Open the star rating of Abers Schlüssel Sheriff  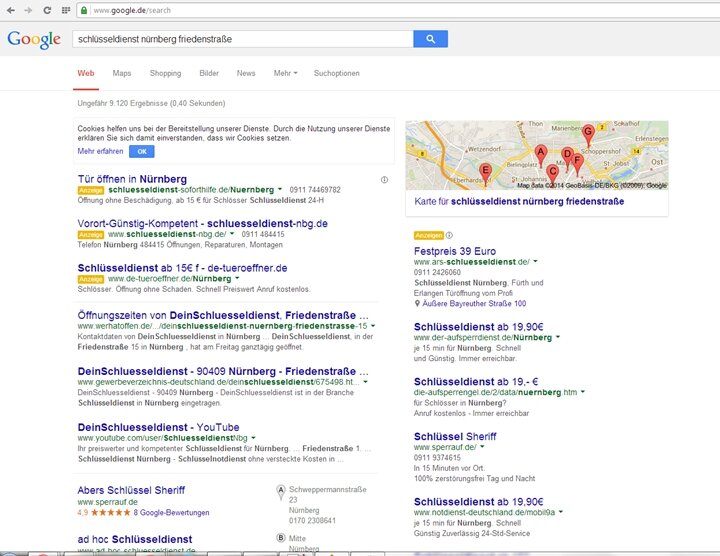click(110, 512)
